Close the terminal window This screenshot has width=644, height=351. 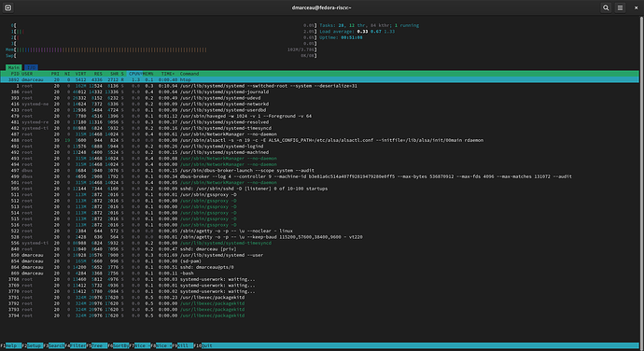[636, 7]
